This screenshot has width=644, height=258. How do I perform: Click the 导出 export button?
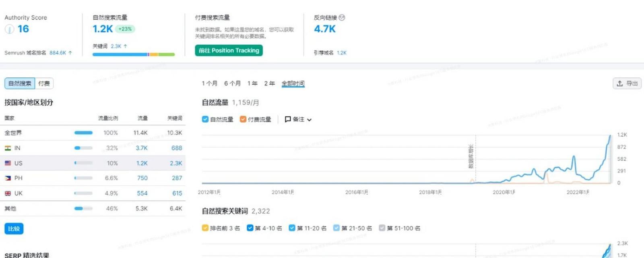pyautogui.click(x=627, y=83)
